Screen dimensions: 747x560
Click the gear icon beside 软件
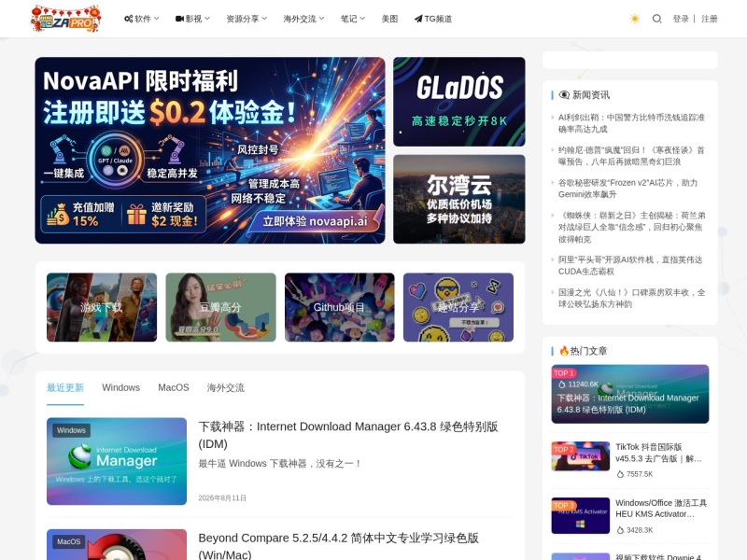[x=128, y=19]
